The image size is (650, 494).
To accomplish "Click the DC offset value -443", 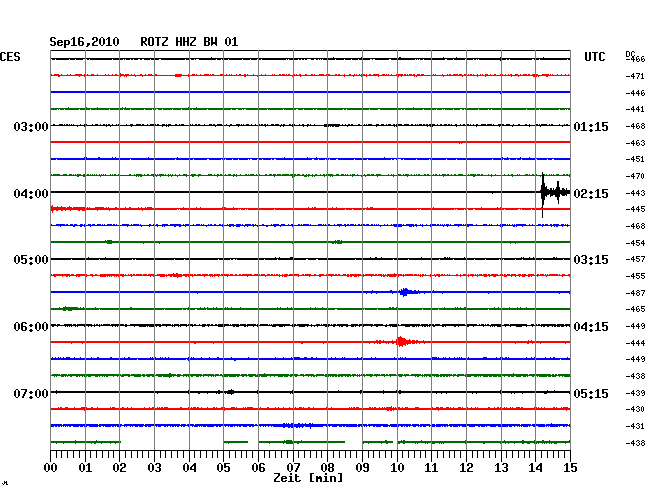I will 635,193.
